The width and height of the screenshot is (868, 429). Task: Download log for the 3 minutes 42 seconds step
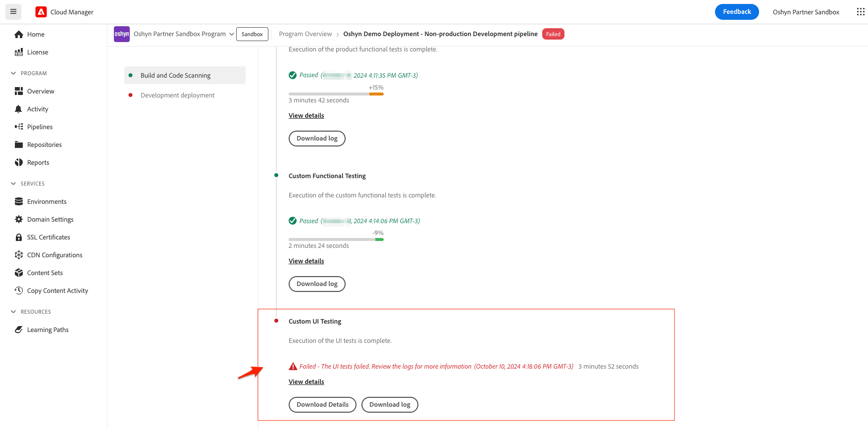pyautogui.click(x=317, y=139)
